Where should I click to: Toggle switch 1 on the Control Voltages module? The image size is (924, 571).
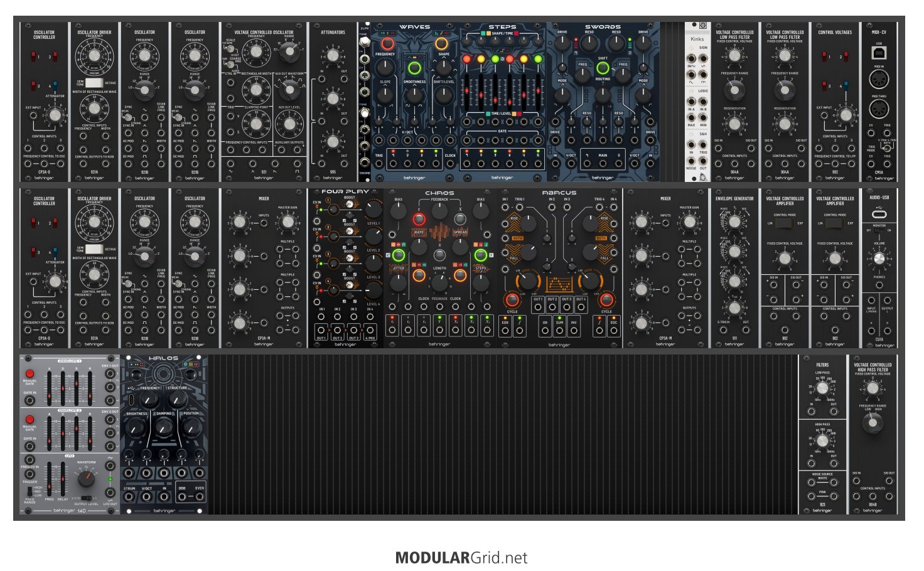coord(824,57)
